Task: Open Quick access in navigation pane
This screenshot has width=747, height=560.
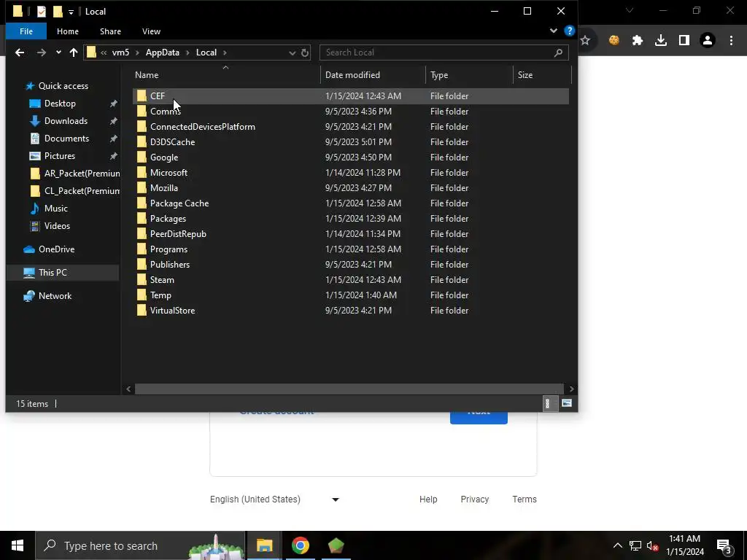Action: coord(63,86)
